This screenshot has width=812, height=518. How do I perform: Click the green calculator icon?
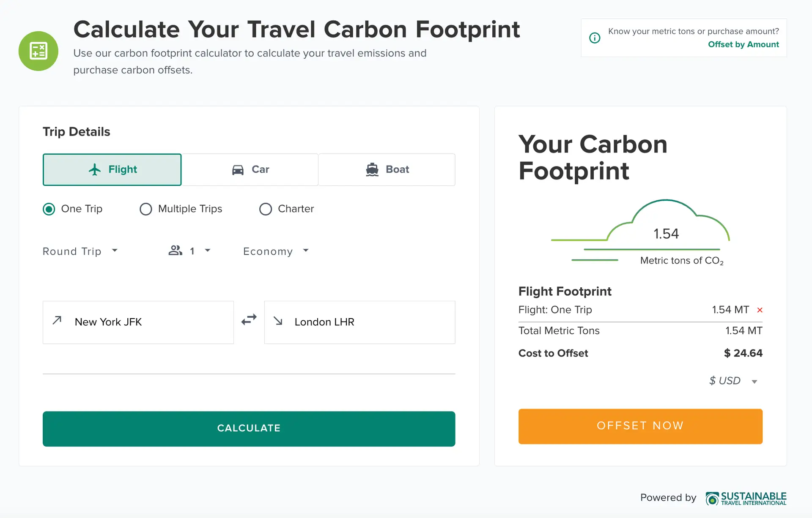pyautogui.click(x=38, y=51)
